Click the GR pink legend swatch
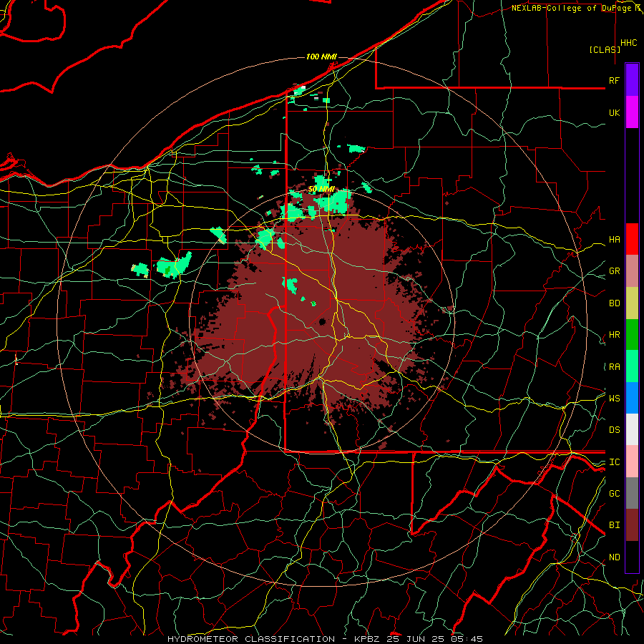The image size is (644, 644). (x=632, y=271)
